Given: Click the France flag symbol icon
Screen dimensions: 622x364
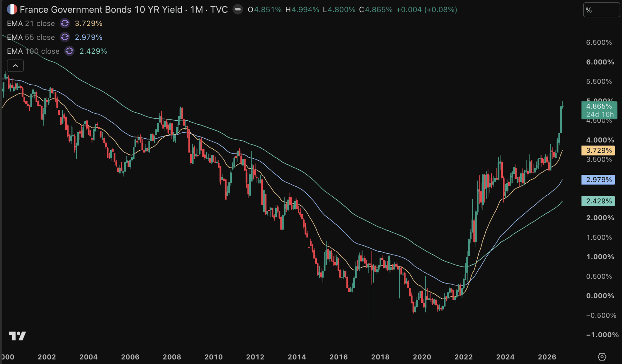Looking at the screenshot, I should pyautogui.click(x=12, y=10).
